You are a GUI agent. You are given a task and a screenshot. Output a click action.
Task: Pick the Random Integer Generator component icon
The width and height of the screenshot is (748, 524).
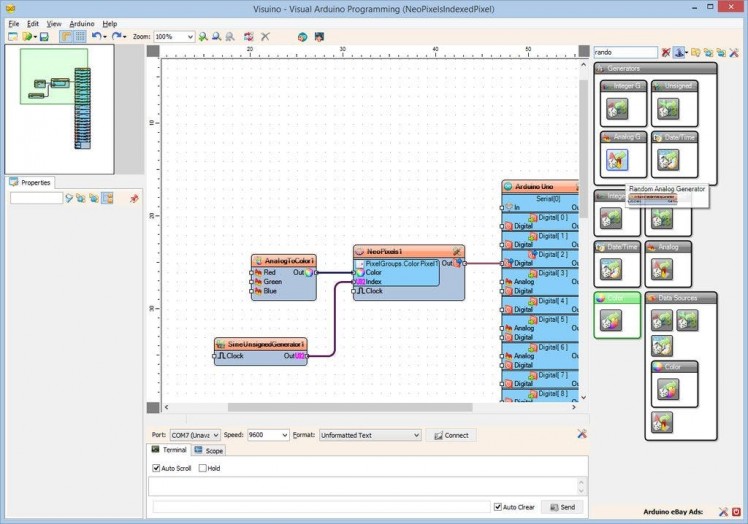(x=617, y=108)
